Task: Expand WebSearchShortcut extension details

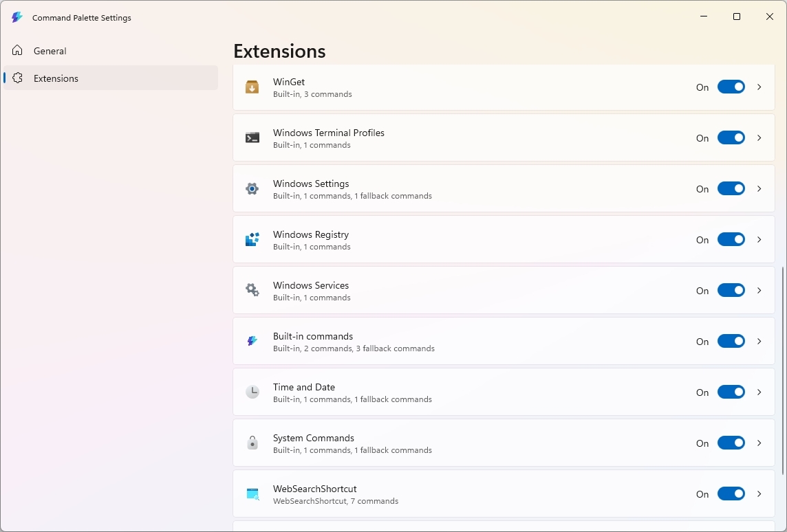Action: coord(759,494)
